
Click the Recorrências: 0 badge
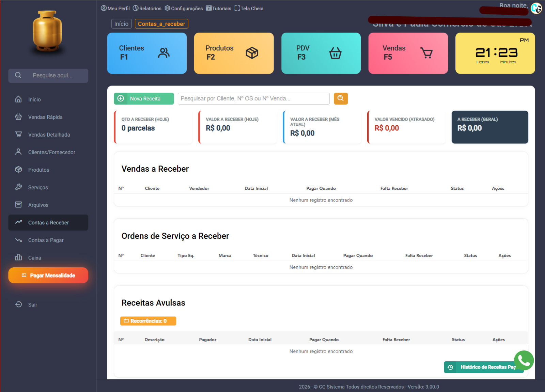coord(148,321)
